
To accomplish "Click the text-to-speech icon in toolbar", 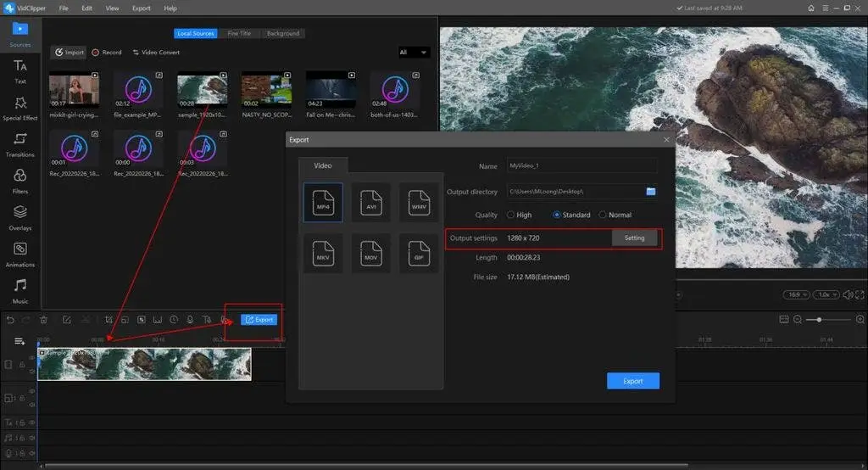I will 207,320.
